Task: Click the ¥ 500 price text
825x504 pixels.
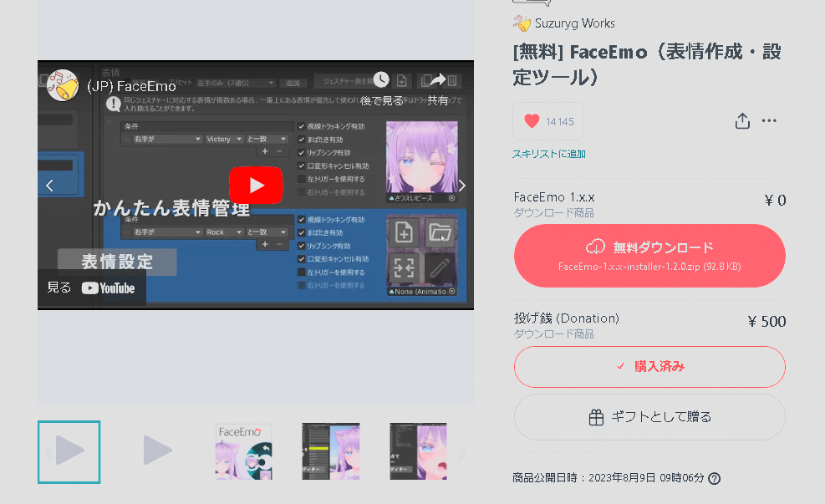Action: (766, 322)
